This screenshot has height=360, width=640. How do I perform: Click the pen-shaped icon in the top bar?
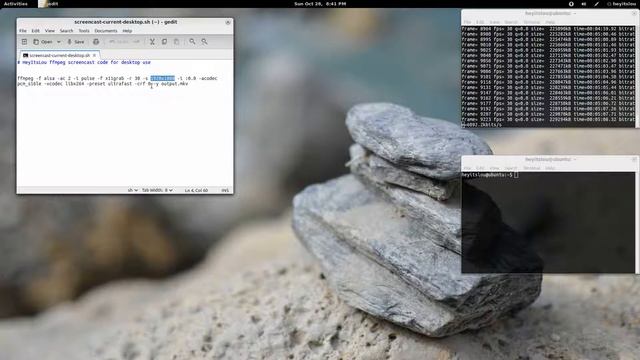(596, 4)
